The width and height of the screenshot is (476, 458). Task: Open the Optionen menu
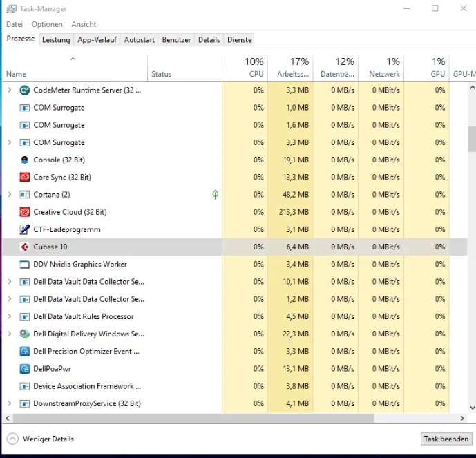[x=47, y=24]
